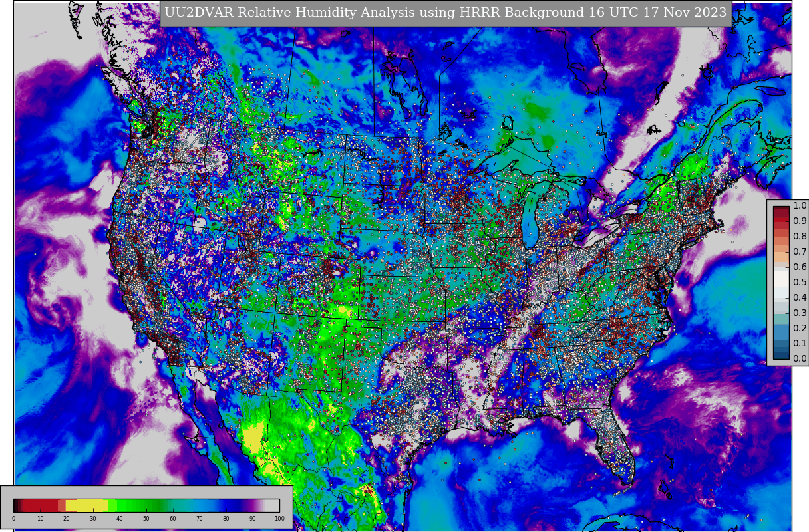Click the 60 tick label on humidity colorbar

pos(173,519)
